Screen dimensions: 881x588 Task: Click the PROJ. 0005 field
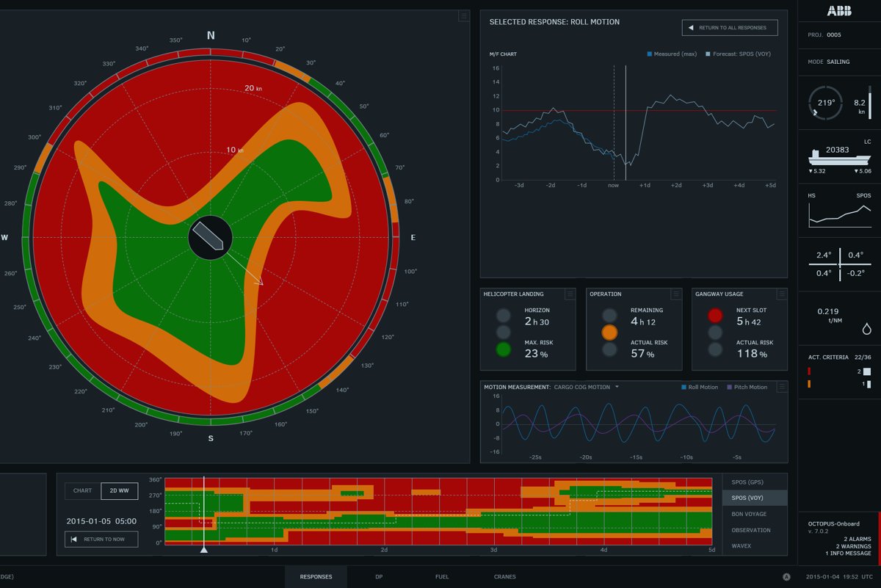[x=824, y=35]
